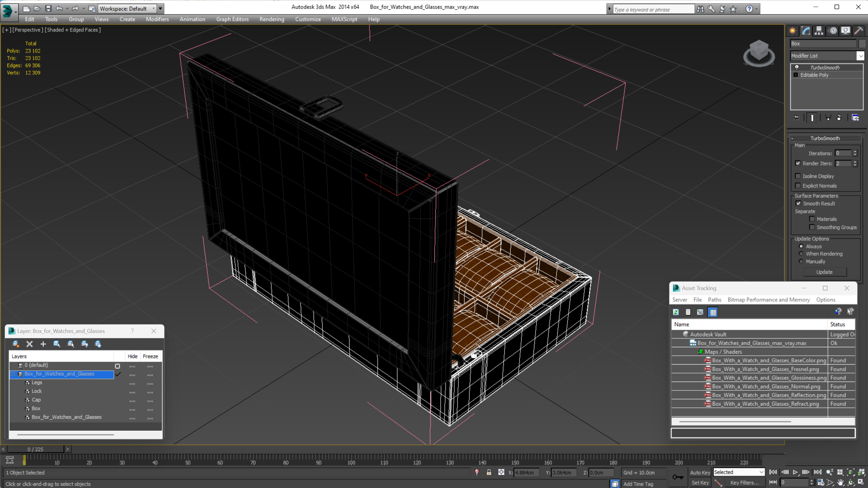The image size is (868, 488).
Task: Enable Explicit Normals checkbox
Action: (x=798, y=185)
